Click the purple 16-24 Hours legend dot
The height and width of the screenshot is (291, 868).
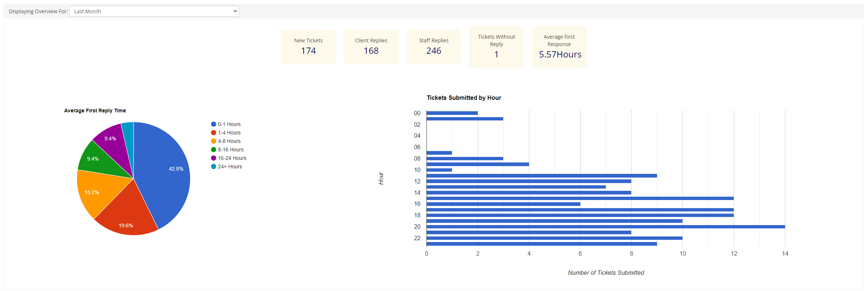214,158
